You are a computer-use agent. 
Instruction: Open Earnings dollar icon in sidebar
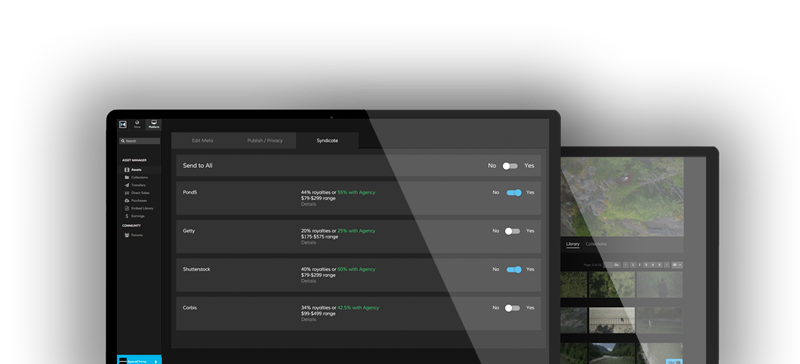[x=127, y=216]
